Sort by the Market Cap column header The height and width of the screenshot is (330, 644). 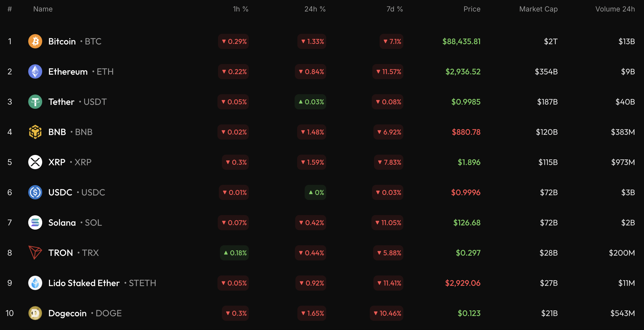coord(538,9)
